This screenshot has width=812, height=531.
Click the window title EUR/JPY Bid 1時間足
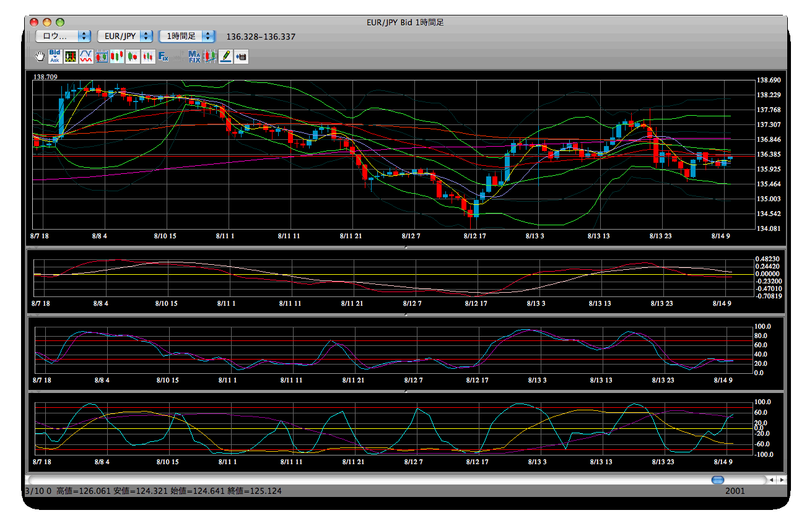click(x=406, y=22)
